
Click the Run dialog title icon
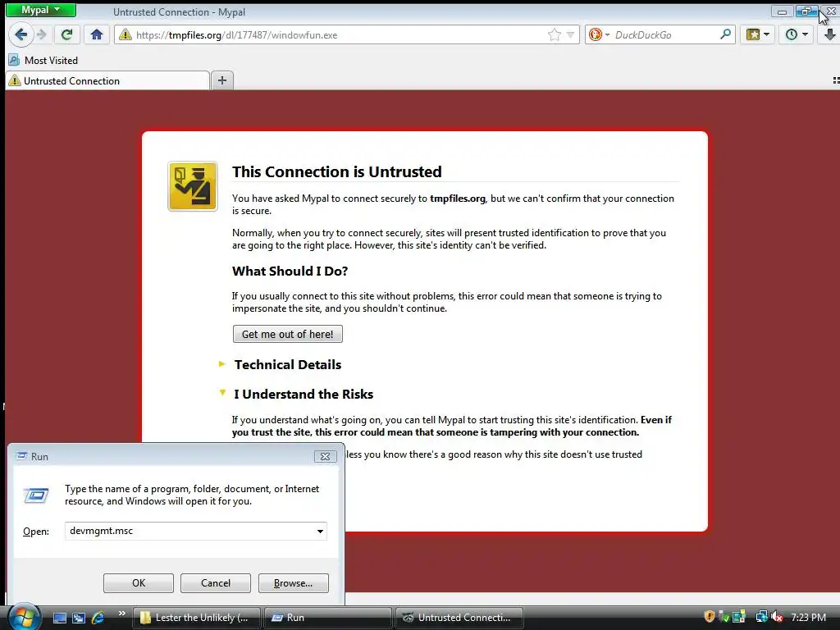[x=21, y=456]
